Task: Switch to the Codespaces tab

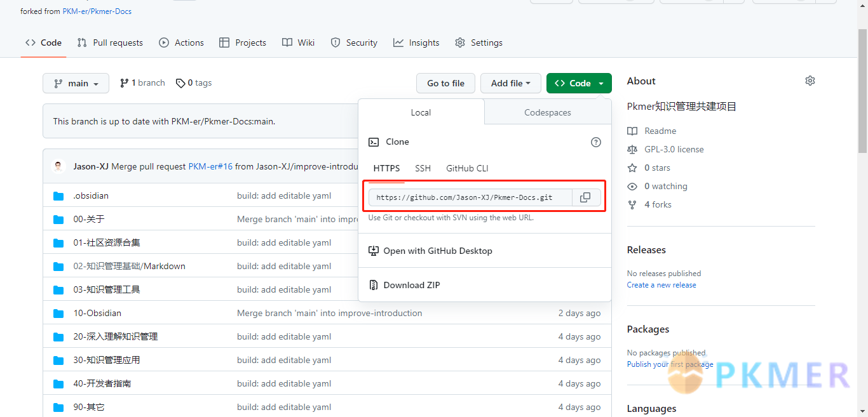Action: pyautogui.click(x=548, y=112)
